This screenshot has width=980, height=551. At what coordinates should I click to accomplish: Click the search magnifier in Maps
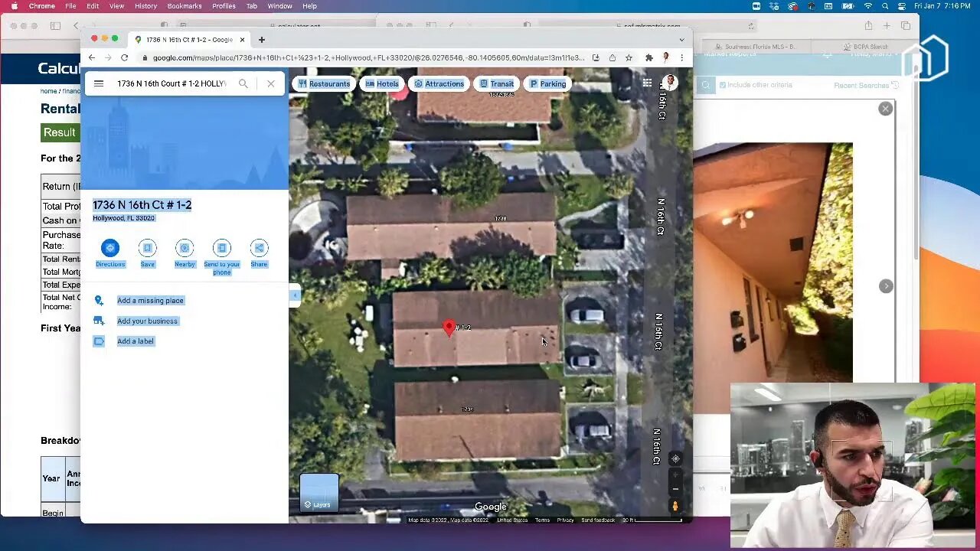click(243, 83)
